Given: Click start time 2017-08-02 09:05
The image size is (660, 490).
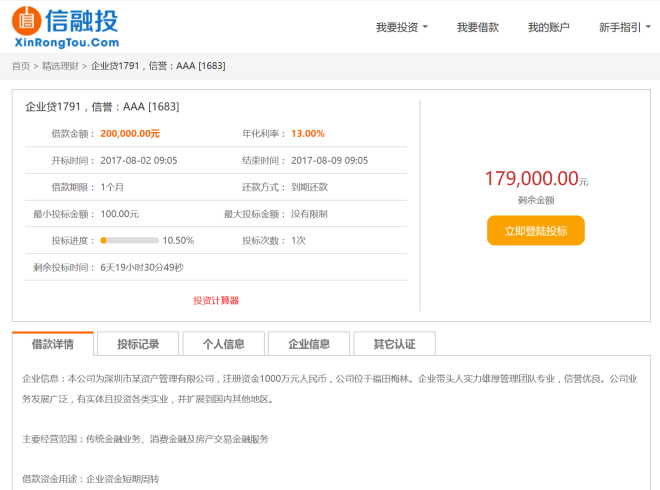Looking at the screenshot, I should tap(138, 160).
